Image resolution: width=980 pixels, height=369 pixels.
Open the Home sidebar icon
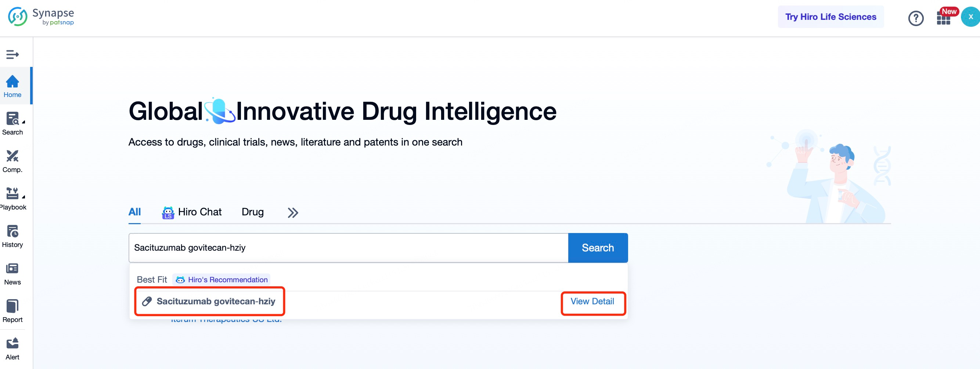[12, 86]
